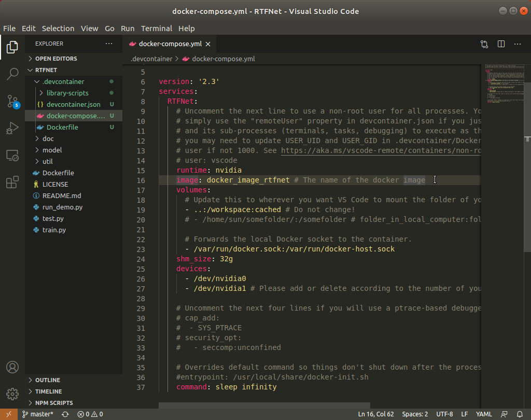Collapse the .devcontainer folder
Screen dimensions: 531x420
[x=74, y=81]
